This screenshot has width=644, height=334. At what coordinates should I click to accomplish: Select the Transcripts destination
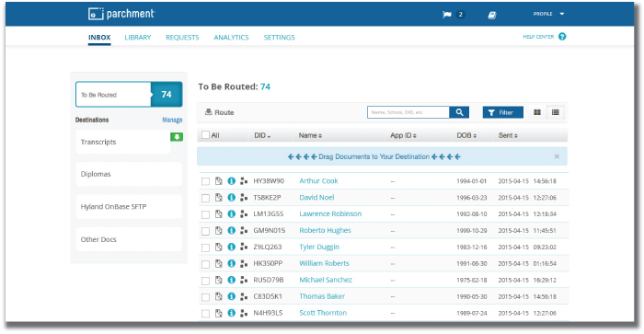coord(123,142)
